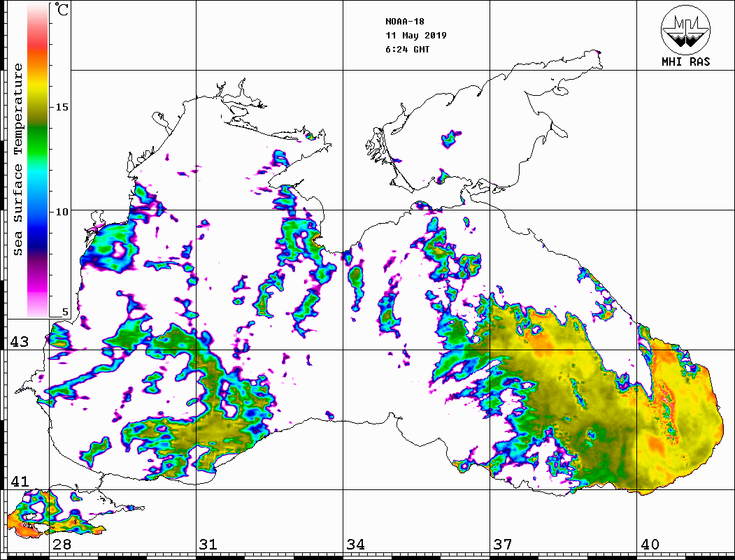Click the '10' tick on temperature scale
The image size is (735, 560).
click(x=62, y=212)
